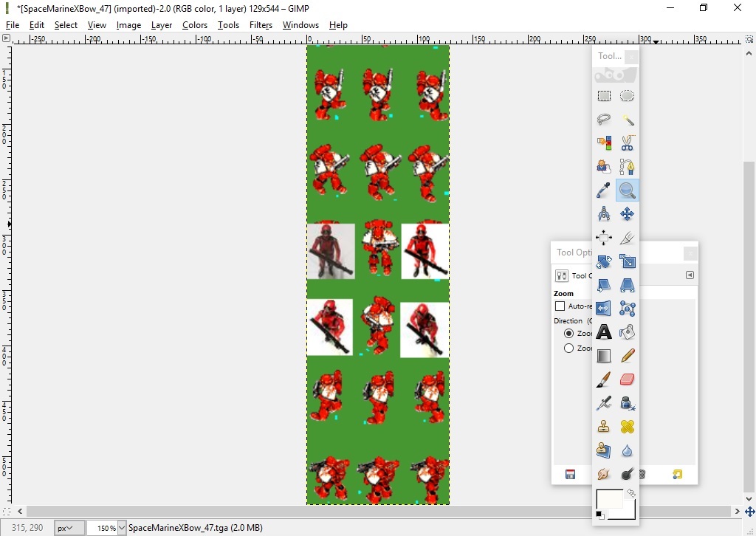This screenshot has width=756, height=536.
Task: Choose the Airbrush tool
Action: point(604,403)
